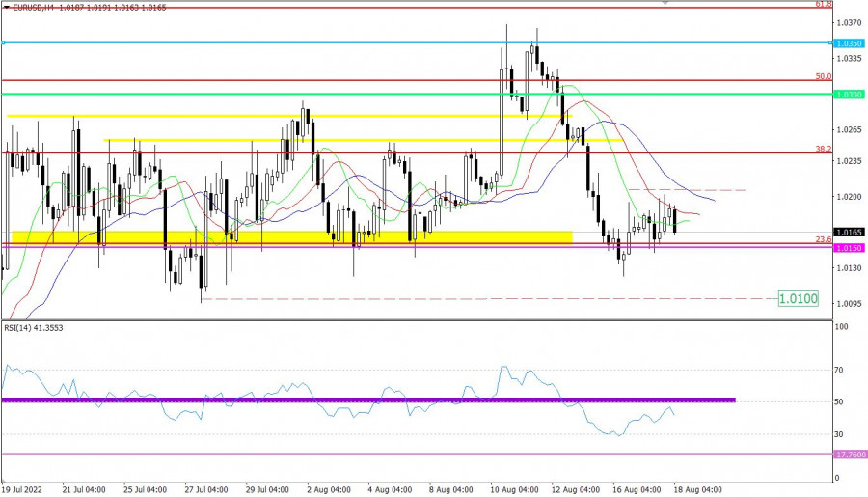Select the 50.0 Fibonacci level label
The width and height of the screenshot is (868, 497).
[x=823, y=76]
